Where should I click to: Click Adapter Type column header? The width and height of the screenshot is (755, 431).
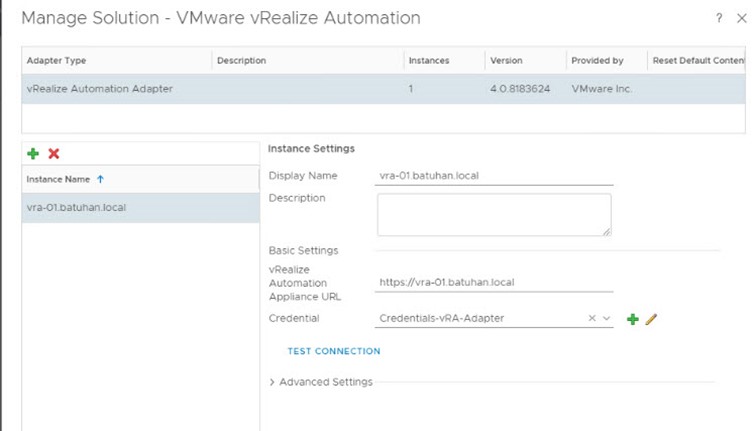pyautogui.click(x=117, y=61)
